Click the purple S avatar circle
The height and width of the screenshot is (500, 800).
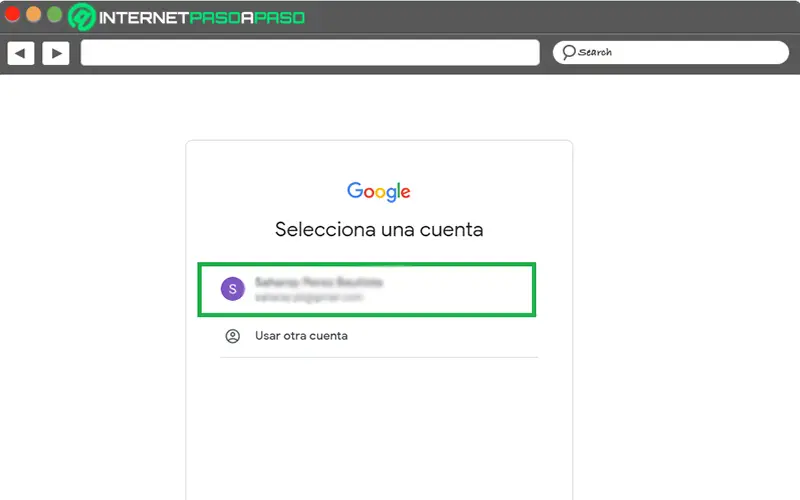tap(233, 289)
